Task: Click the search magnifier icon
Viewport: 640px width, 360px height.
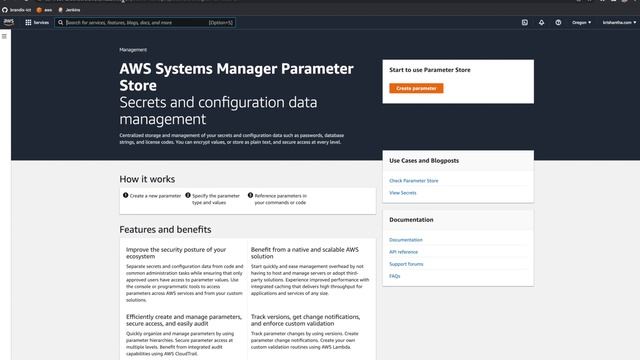Action: click(60, 22)
